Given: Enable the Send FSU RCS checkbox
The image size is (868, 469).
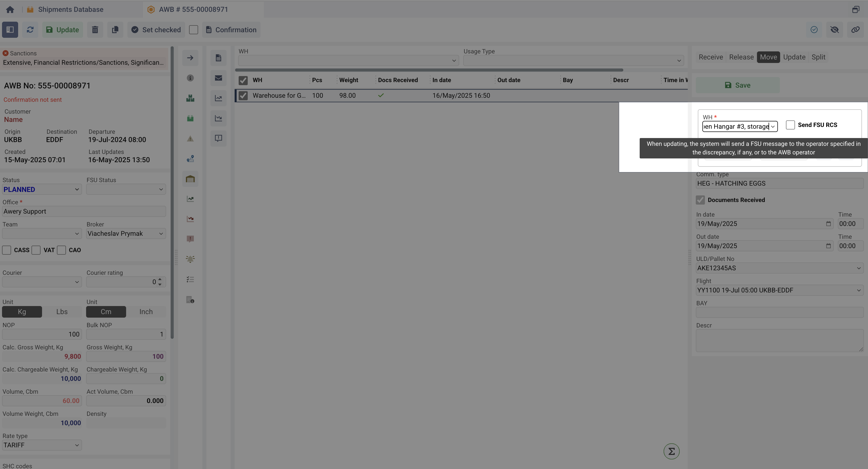Looking at the screenshot, I should coord(790,125).
